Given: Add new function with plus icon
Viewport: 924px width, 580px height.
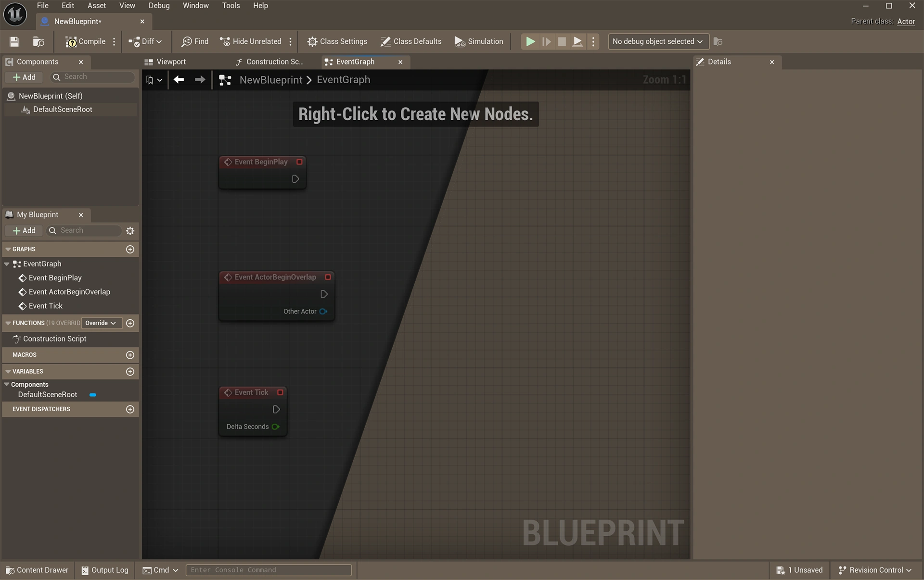Looking at the screenshot, I should 130,323.
